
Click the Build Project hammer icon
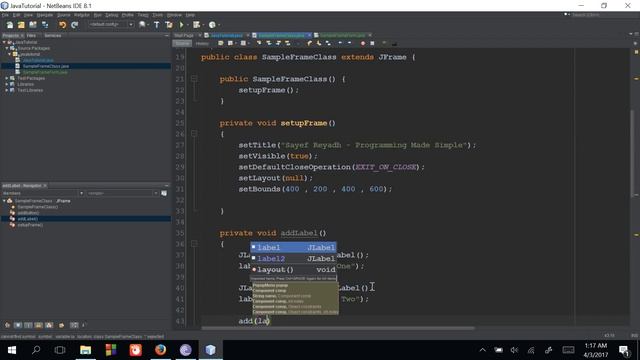(157, 25)
